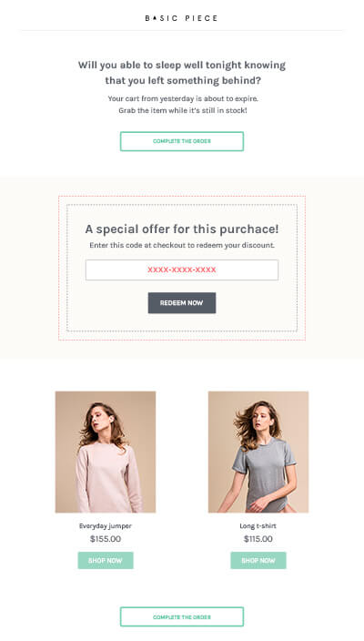Click the 'Enter this code at checkout' text
Viewport: 364px width, 641px height.
click(182, 245)
